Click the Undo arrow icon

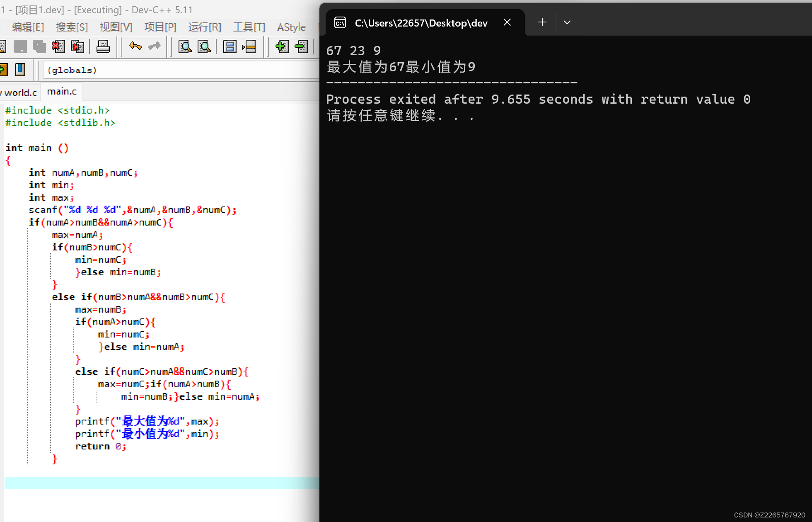[x=135, y=46]
